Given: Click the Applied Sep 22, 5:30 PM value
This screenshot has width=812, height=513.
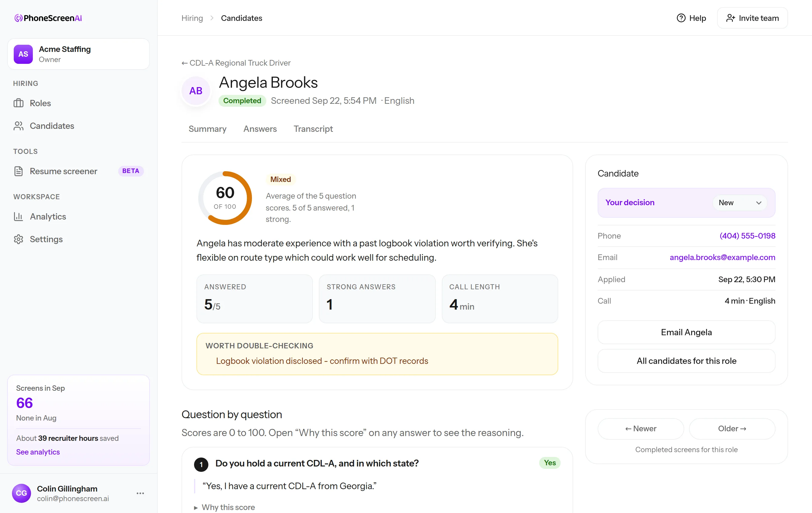Looking at the screenshot, I should [747, 279].
